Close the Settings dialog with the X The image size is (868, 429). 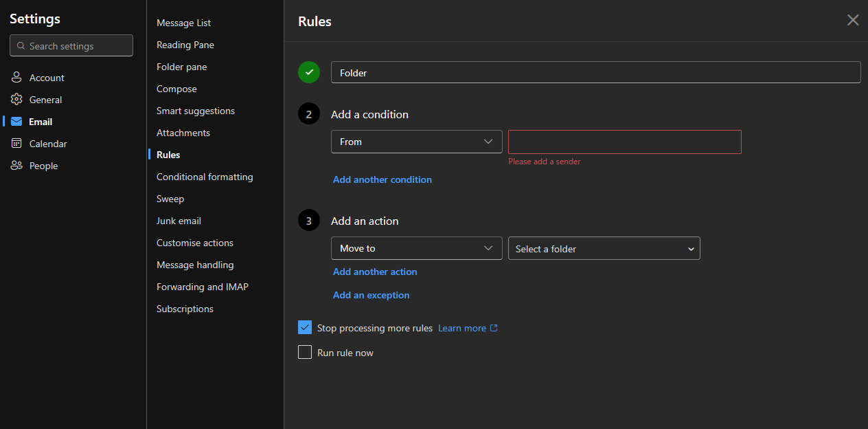pos(853,20)
